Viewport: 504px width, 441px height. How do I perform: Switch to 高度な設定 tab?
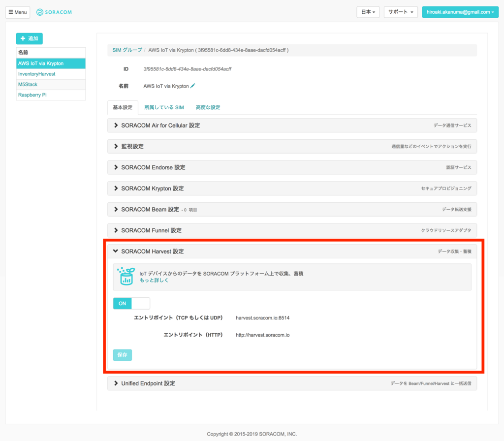pos(208,107)
